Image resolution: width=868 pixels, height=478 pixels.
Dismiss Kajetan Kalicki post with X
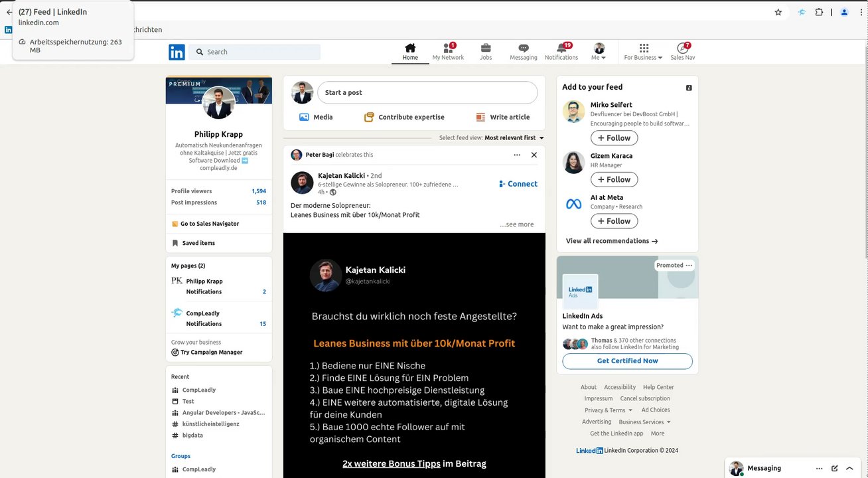click(534, 155)
